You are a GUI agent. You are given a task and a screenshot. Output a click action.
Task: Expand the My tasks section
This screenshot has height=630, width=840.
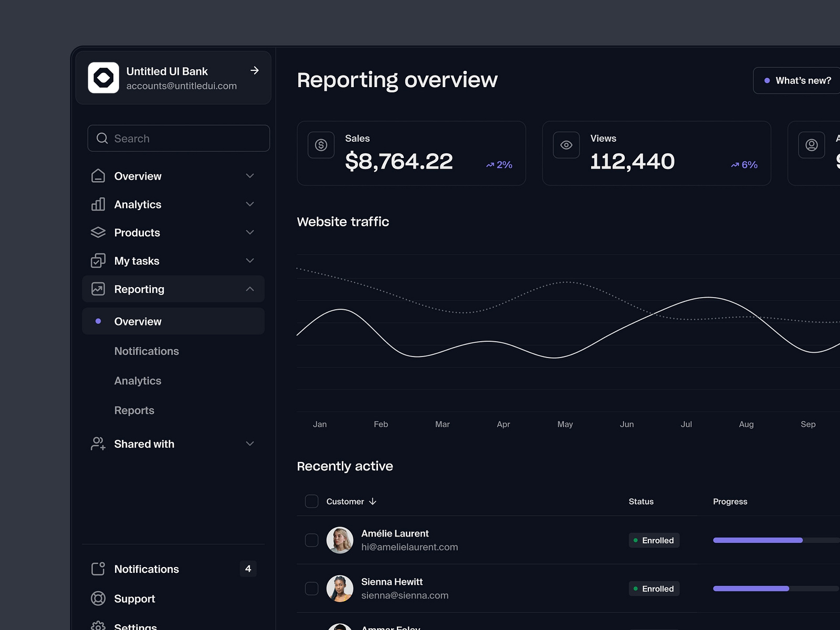(249, 260)
